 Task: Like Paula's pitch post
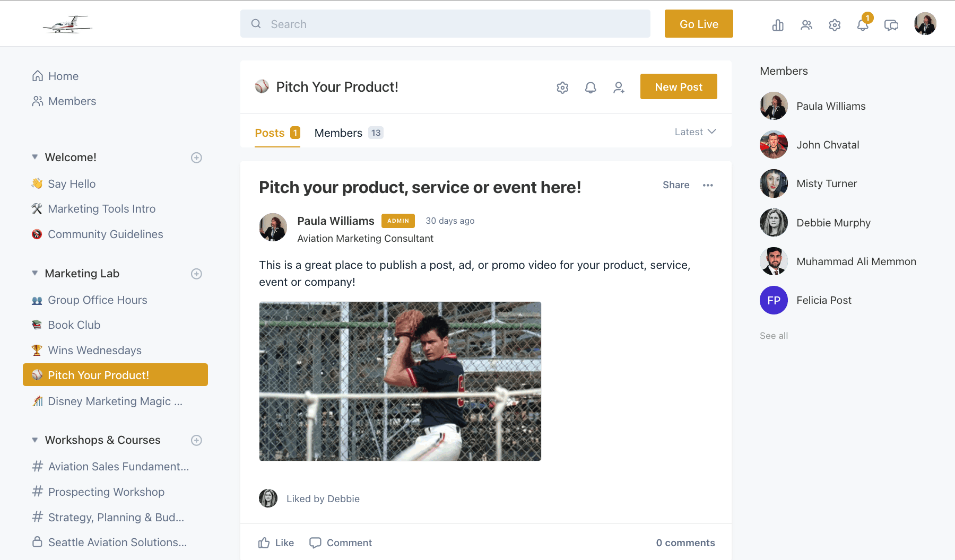(x=276, y=542)
